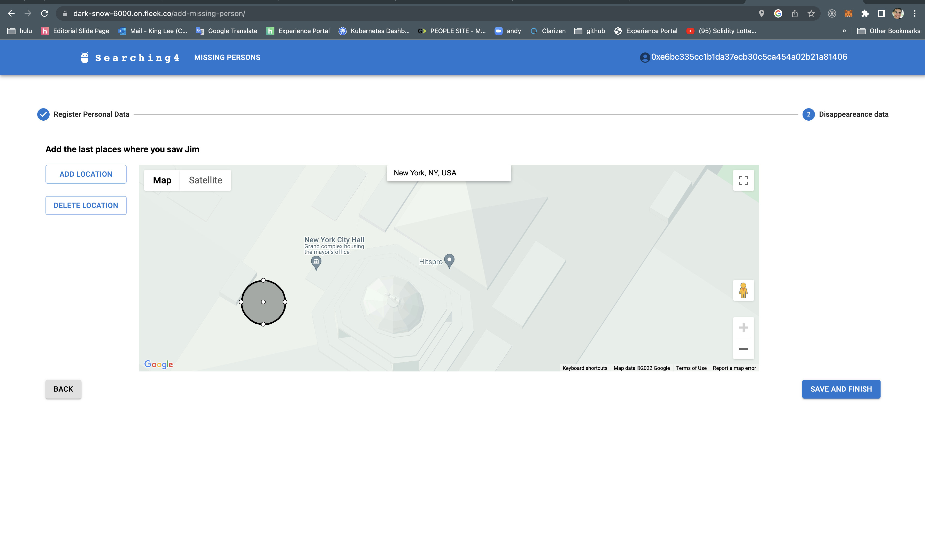Click the Hitspro location pin
The image size is (925, 560).
click(x=449, y=260)
